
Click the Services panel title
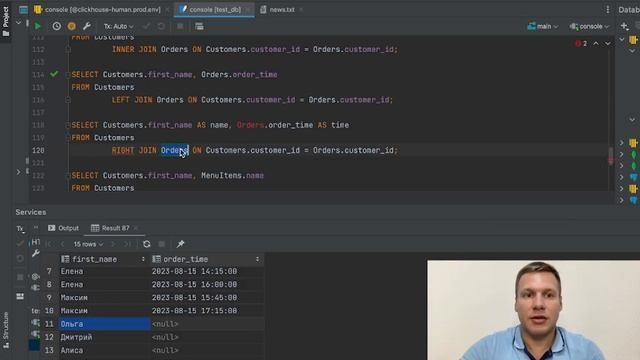click(x=31, y=212)
